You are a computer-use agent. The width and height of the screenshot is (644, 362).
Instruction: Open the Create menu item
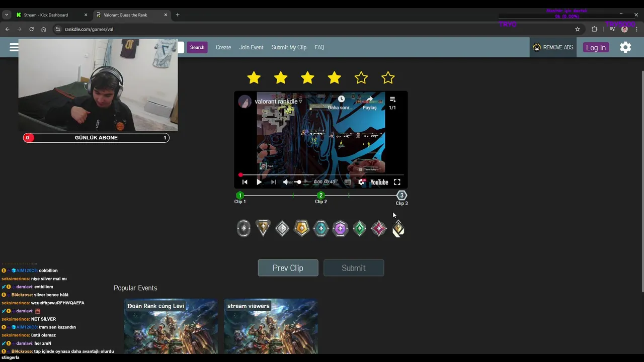click(223, 47)
